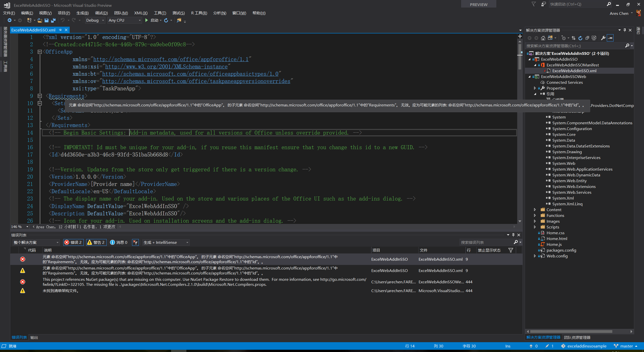
Task: Open the 文件(F) menu
Action: pos(9,13)
